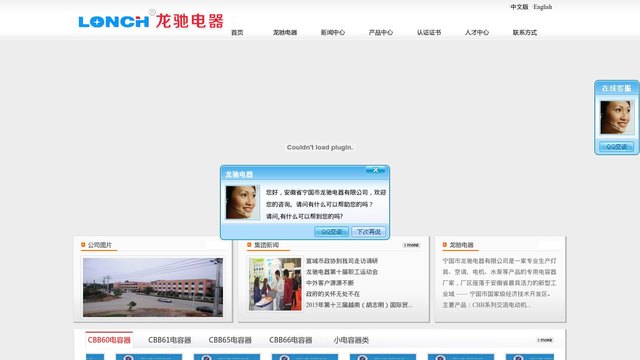The width and height of the screenshot is (640, 360).
Task: Open news 中外客户源源不断
Action: tap(330, 283)
